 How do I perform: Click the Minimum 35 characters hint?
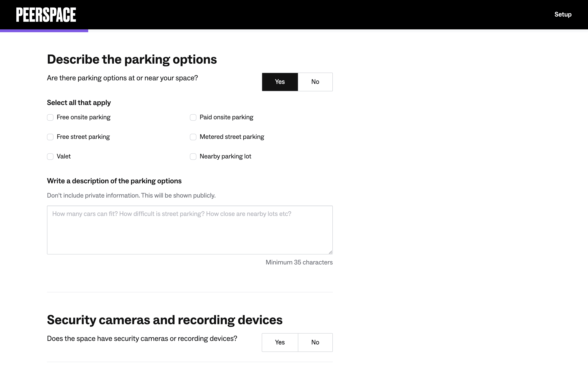[299, 262]
